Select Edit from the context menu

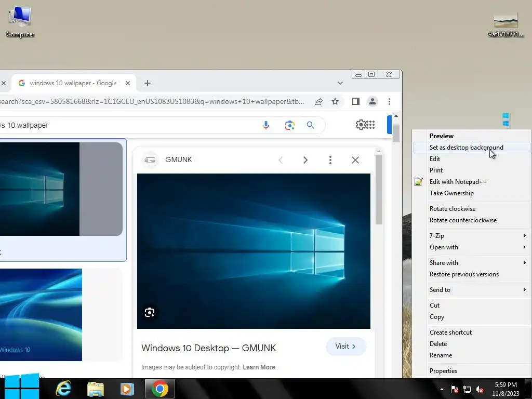[472, 159]
